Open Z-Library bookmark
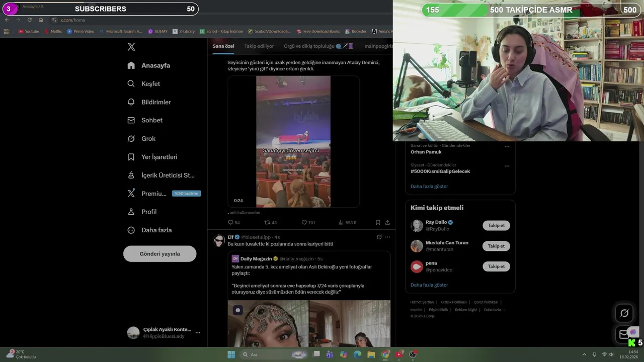The width and height of the screenshot is (644, 362). [x=183, y=31]
